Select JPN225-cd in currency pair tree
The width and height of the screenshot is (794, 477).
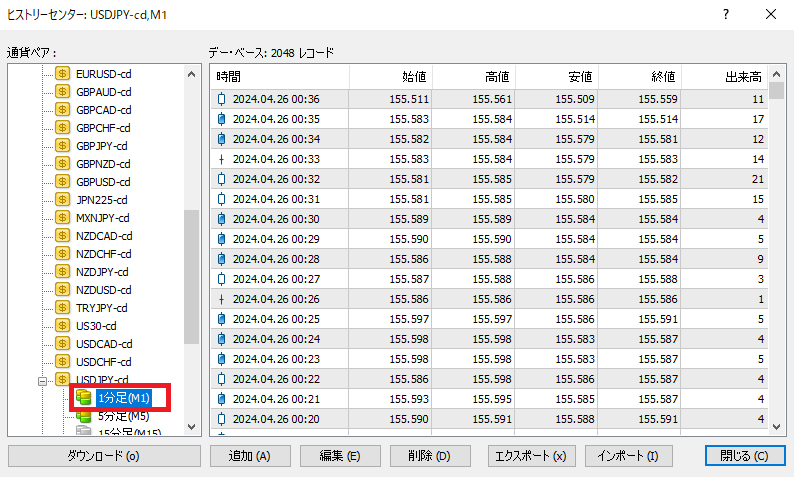coord(102,200)
